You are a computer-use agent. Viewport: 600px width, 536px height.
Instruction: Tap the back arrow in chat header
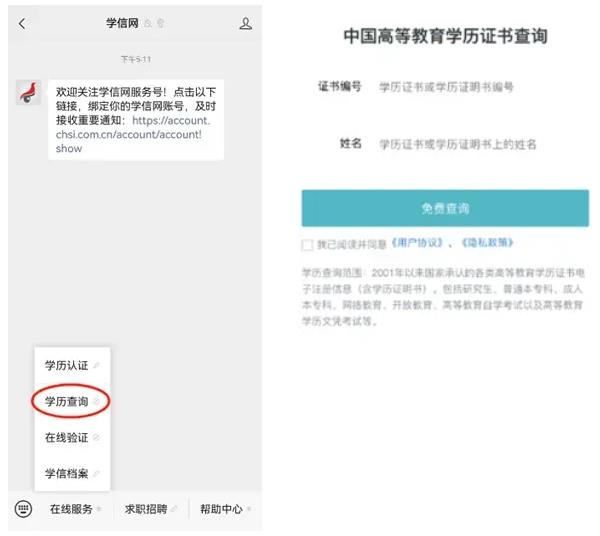[x=22, y=24]
